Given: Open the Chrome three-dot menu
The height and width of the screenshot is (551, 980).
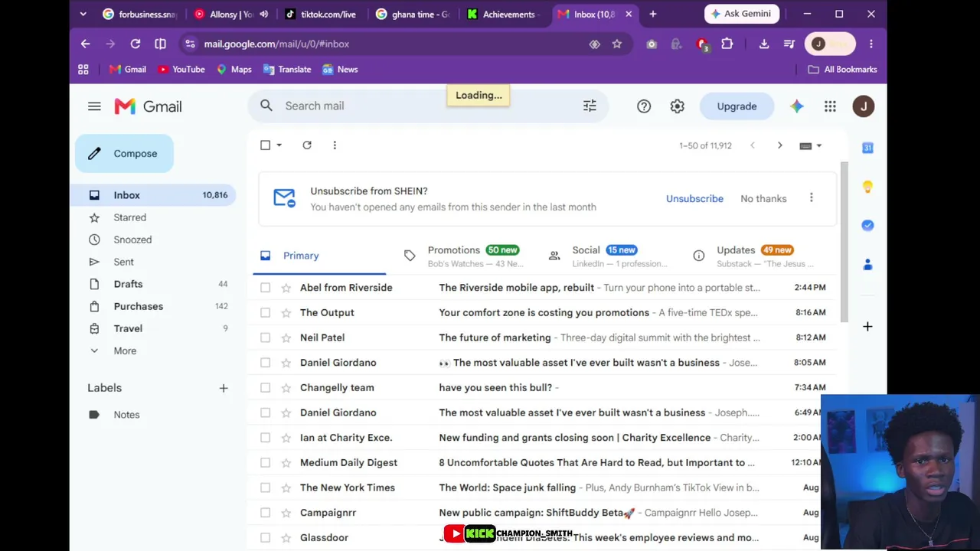Looking at the screenshot, I should coord(871,44).
